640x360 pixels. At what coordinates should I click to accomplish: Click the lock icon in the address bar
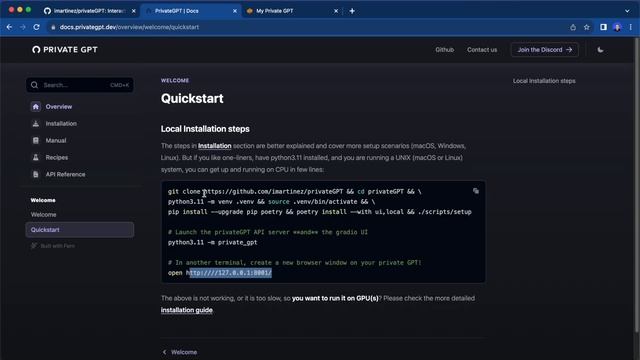(53, 27)
